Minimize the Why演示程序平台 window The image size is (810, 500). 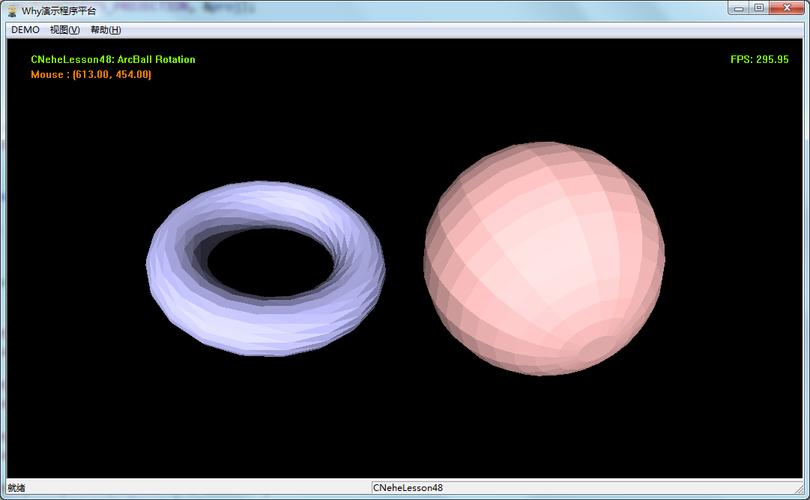pyautogui.click(x=738, y=8)
